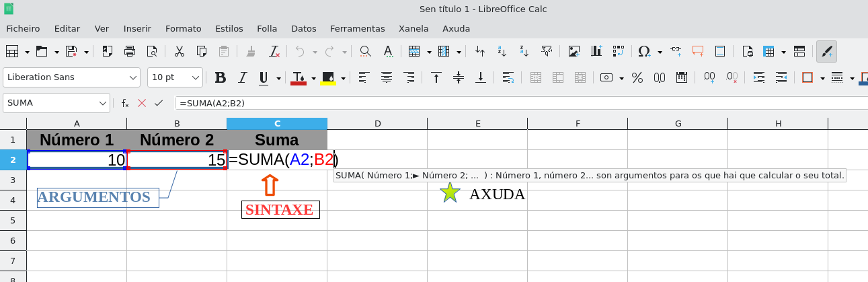Open Save dropdown arrow
This screenshot has height=282, width=868.
87,51
